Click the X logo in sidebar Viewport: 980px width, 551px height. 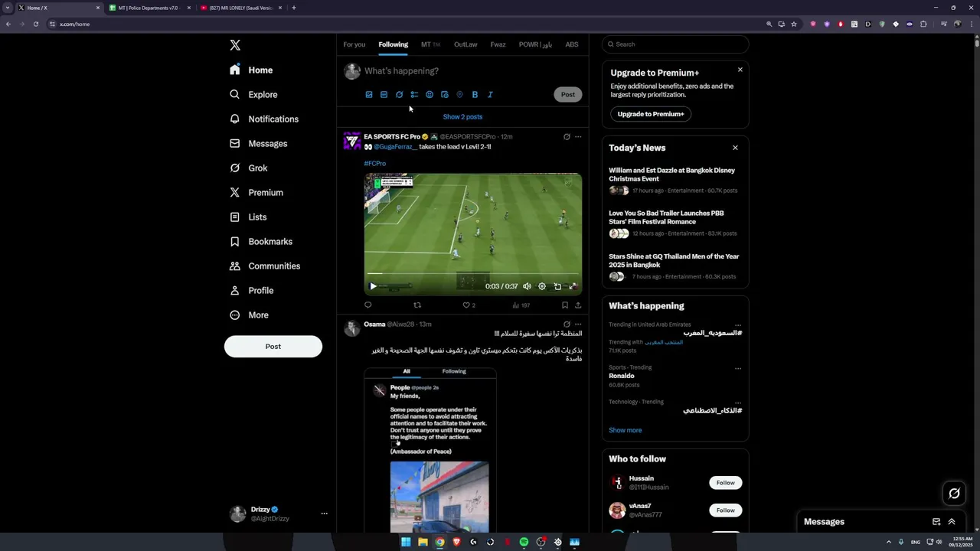tap(235, 45)
